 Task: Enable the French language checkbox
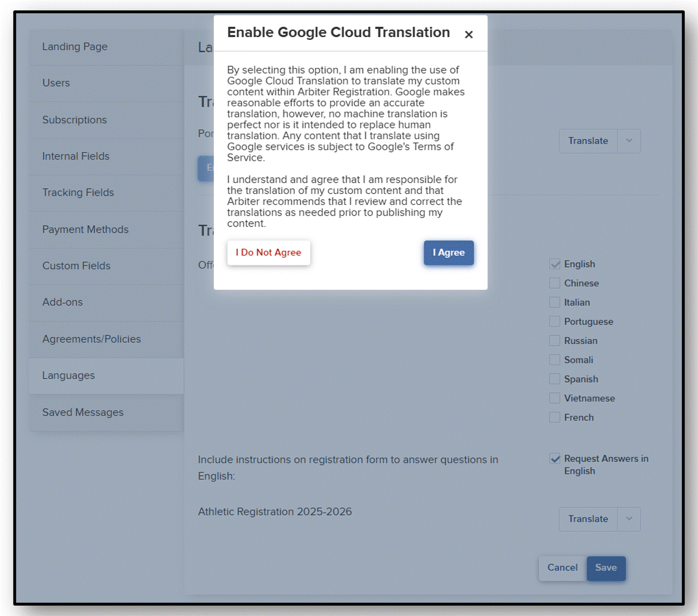pos(555,418)
